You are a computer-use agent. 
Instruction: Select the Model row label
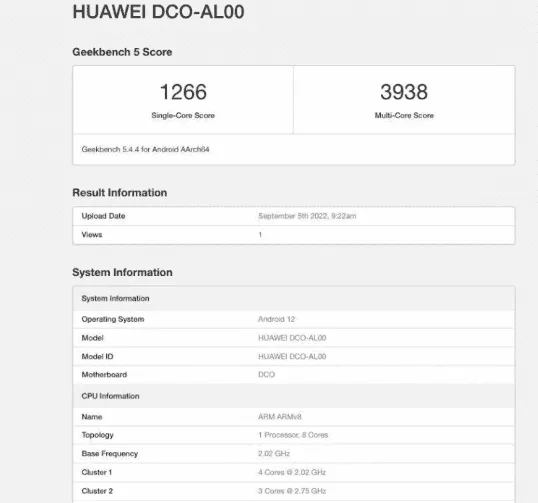pyautogui.click(x=92, y=338)
